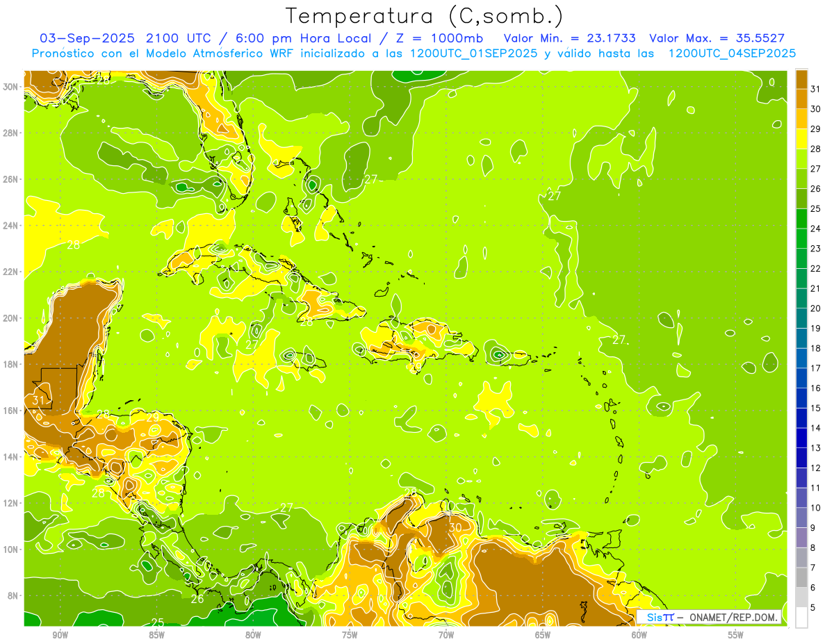Click the 55W longitude axis label
Viewport: 834px width, 644px height.
pyautogui.click(x=736, y=635)
